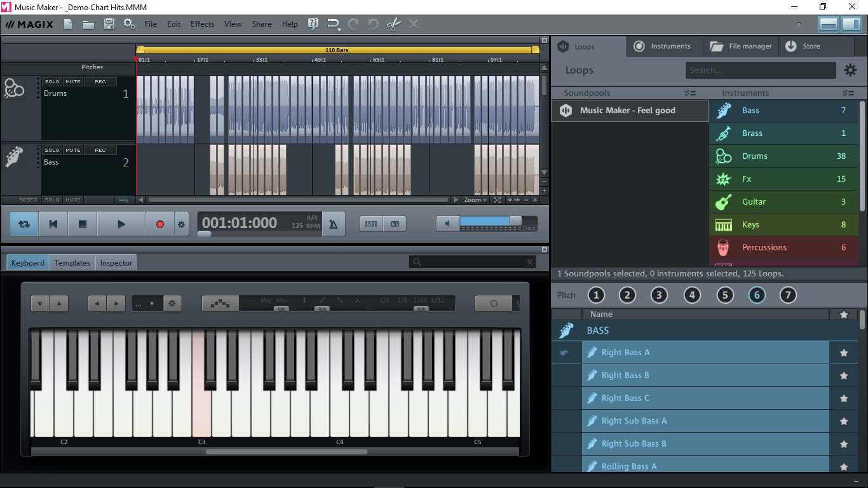Click the keyboard preset gear icon
The width and height of the screenshot is (868, 488).
click(172, 304)
